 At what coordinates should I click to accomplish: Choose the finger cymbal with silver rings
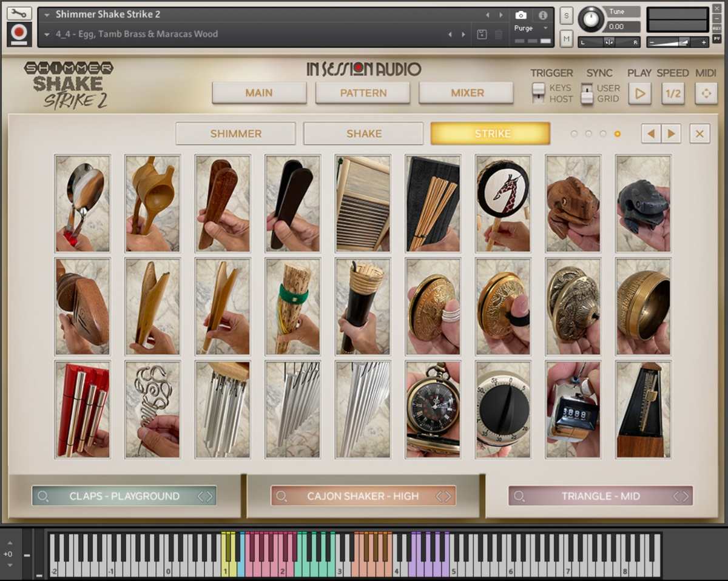pyautogui.click(x=433, y=306)
